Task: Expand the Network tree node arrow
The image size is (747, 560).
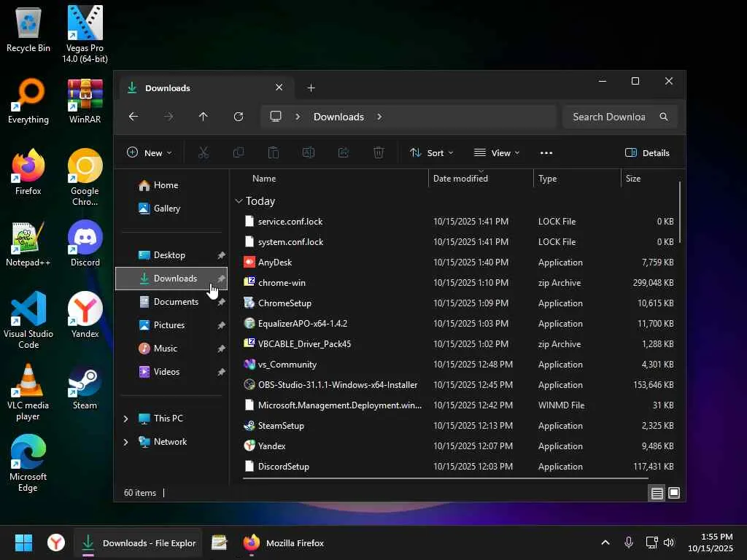Action: coord(125,442)
